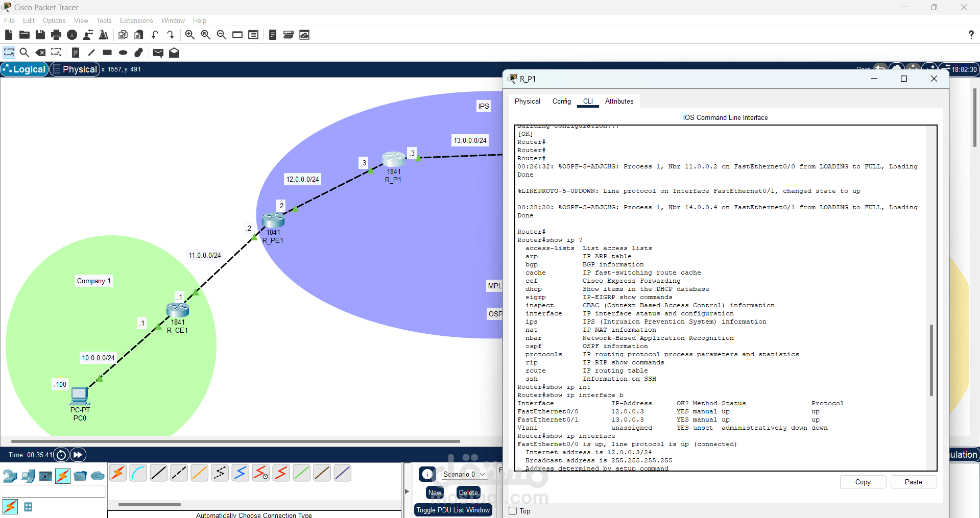Tick the Top checkbox in R_P1 window
Screen dimensions: 980x518
pos(513,511)
